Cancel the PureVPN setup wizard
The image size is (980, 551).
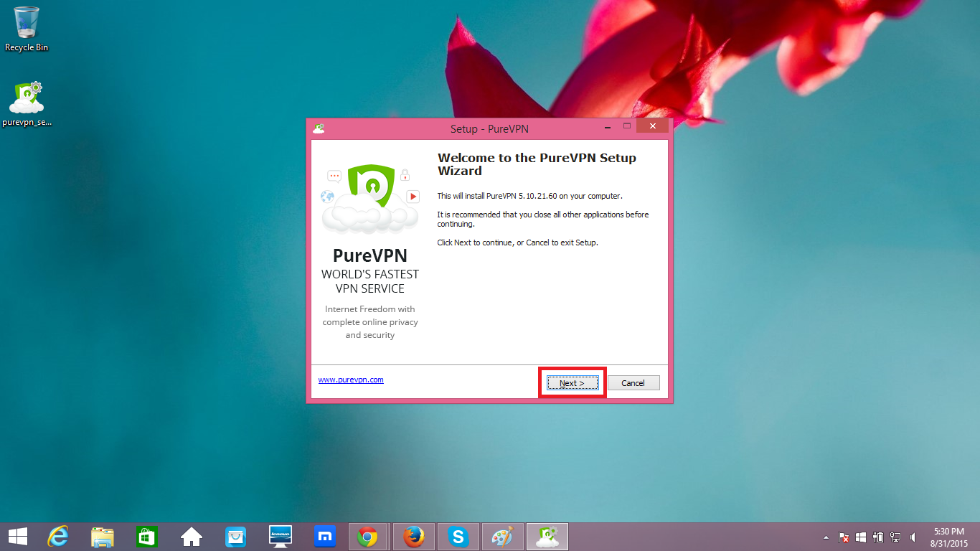tap(633, 383)
